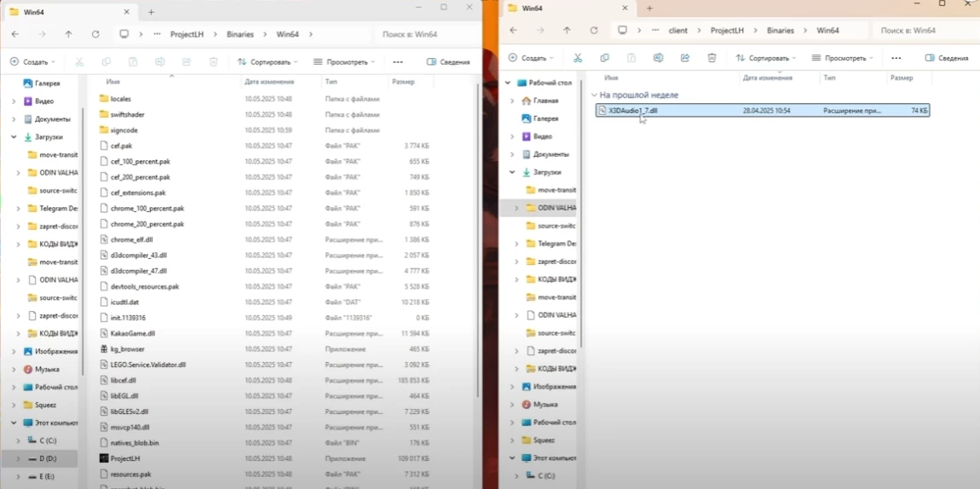Viewport: 980px width, 489px height.
Task: Collapse the 'На прошлой неделе' group
Action: 594,95
